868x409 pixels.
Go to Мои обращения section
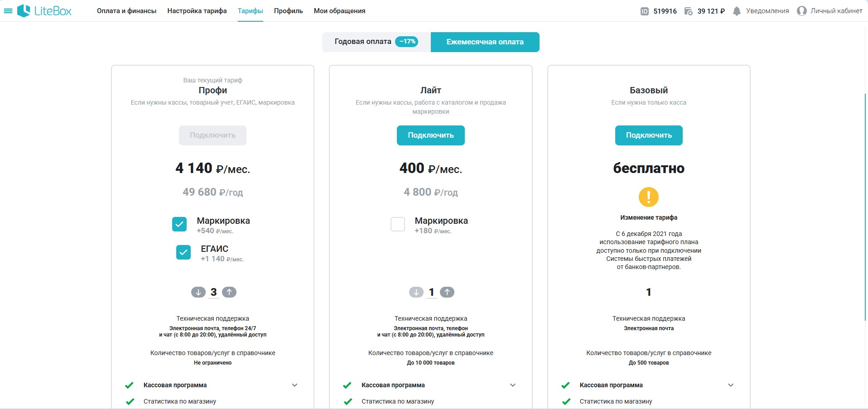click(x=340, y=11)
